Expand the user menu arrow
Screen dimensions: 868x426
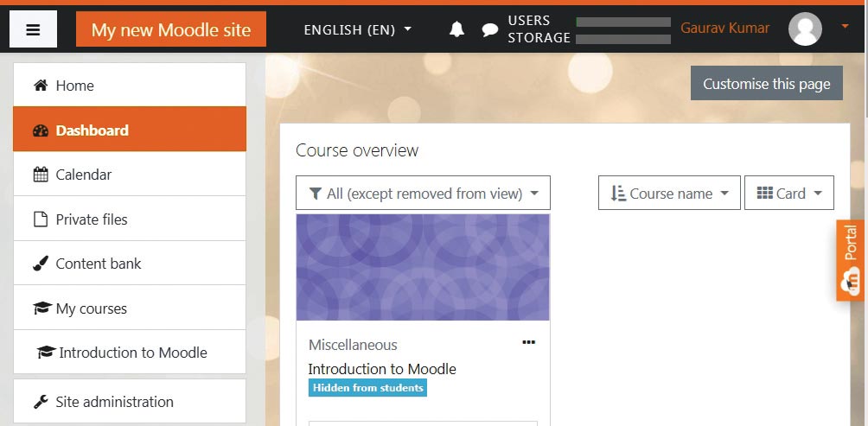coord(845,26)
